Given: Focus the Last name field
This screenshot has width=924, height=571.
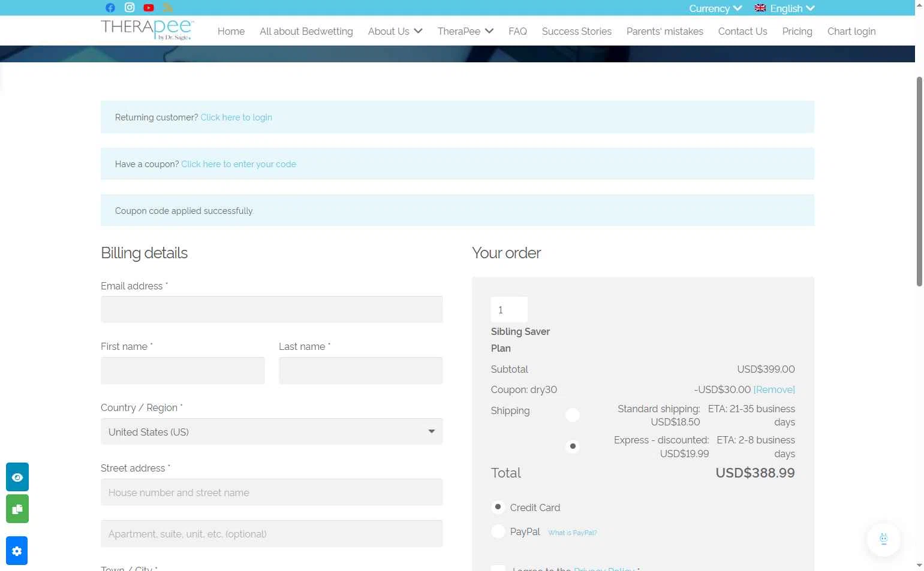Looking at the screenshot, I should [360, 370].
